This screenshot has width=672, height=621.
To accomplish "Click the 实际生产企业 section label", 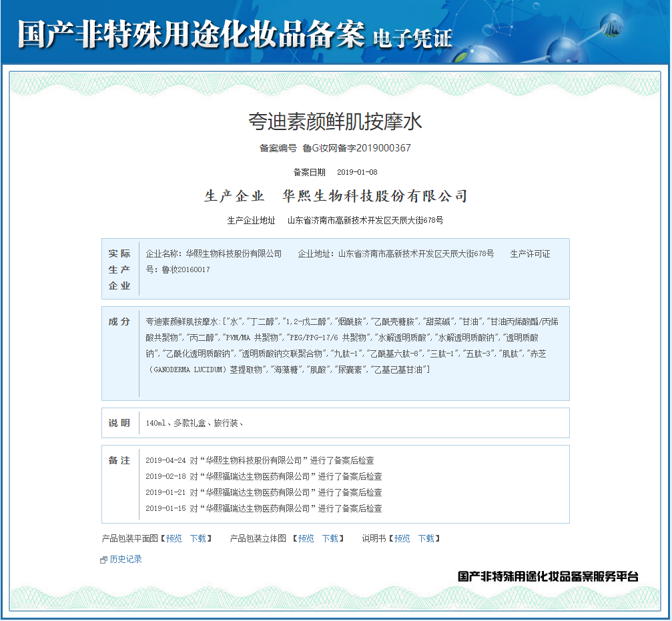I will [119, 269].
